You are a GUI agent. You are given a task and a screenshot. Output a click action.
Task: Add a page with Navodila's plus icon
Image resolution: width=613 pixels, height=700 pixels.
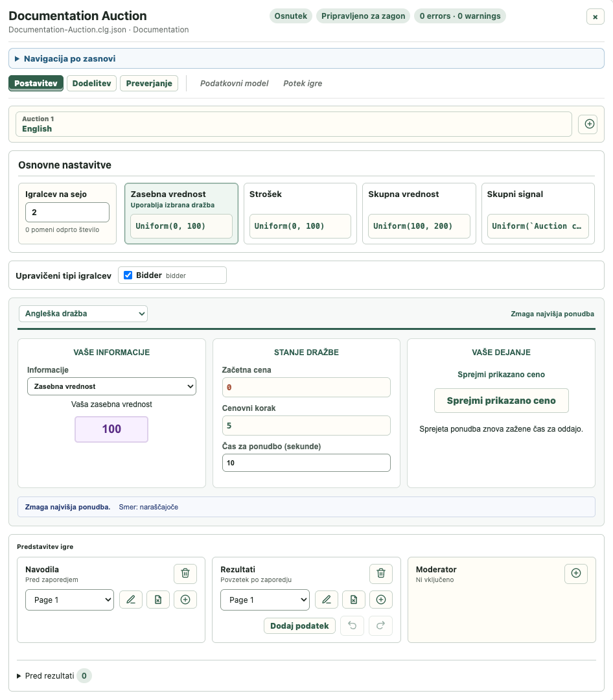[x=185, y=600]
